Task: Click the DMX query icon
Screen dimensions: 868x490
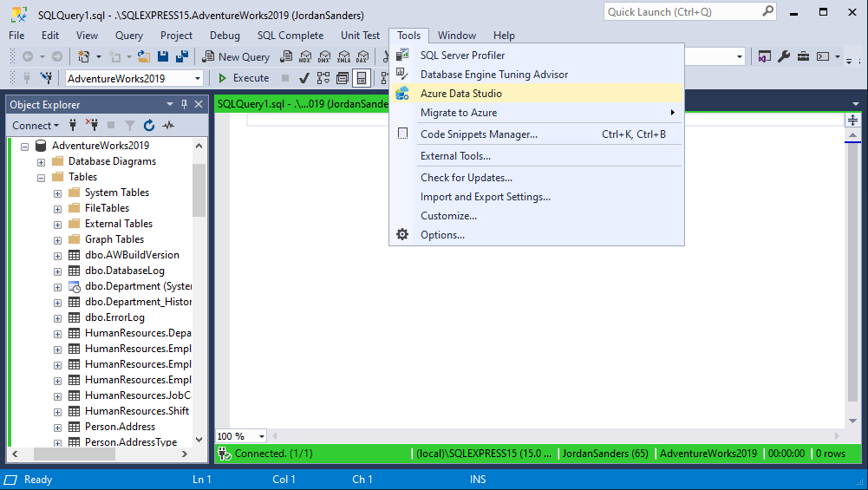Action: click(324, 56)
